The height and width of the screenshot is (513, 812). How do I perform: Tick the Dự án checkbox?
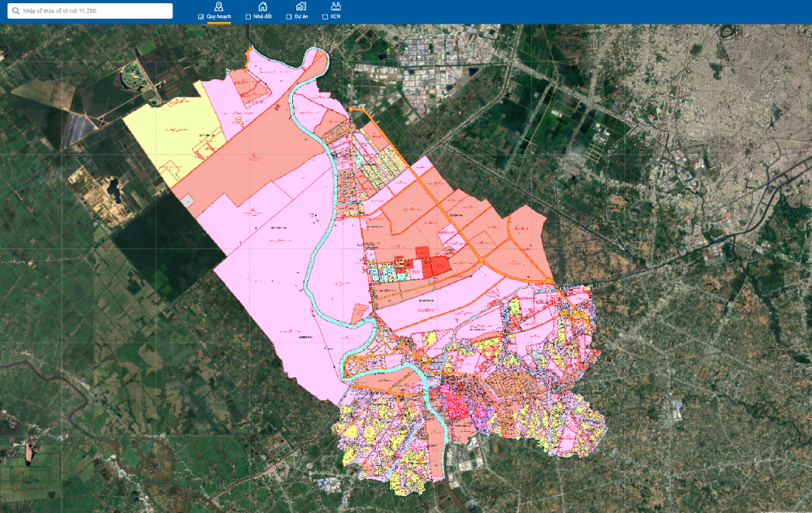click(x=289, y=16)
